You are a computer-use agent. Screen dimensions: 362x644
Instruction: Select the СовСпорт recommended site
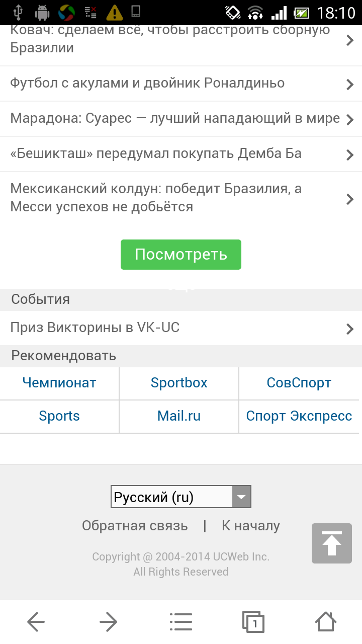tap(299, 383)
